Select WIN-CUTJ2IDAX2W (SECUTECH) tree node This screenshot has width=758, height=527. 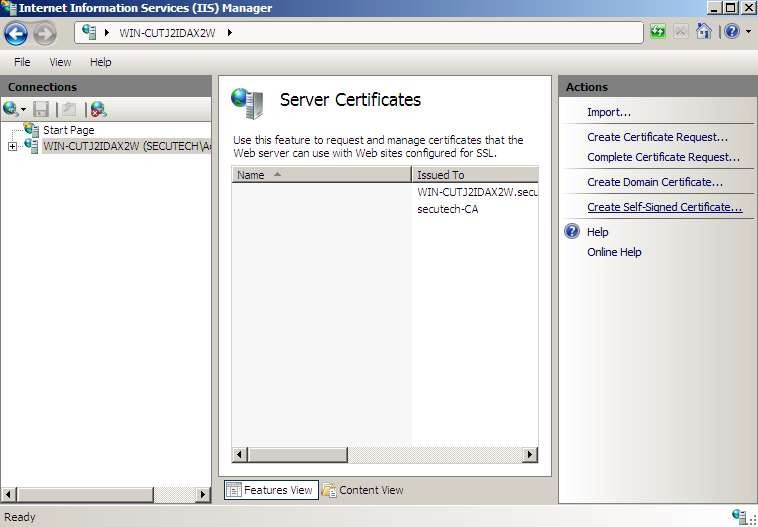(127, 146)
